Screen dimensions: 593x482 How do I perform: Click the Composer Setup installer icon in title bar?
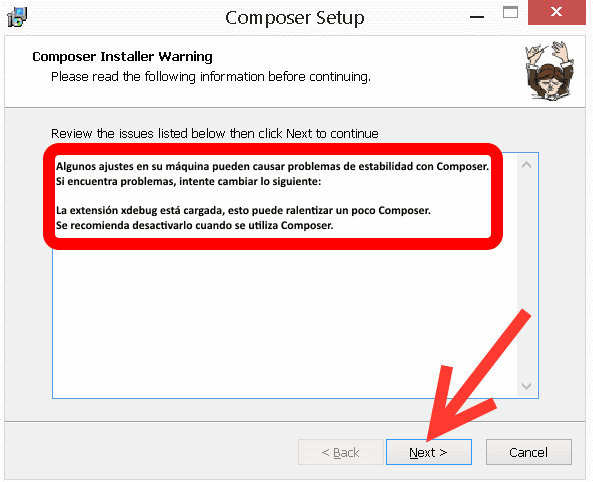pos(17,17)
